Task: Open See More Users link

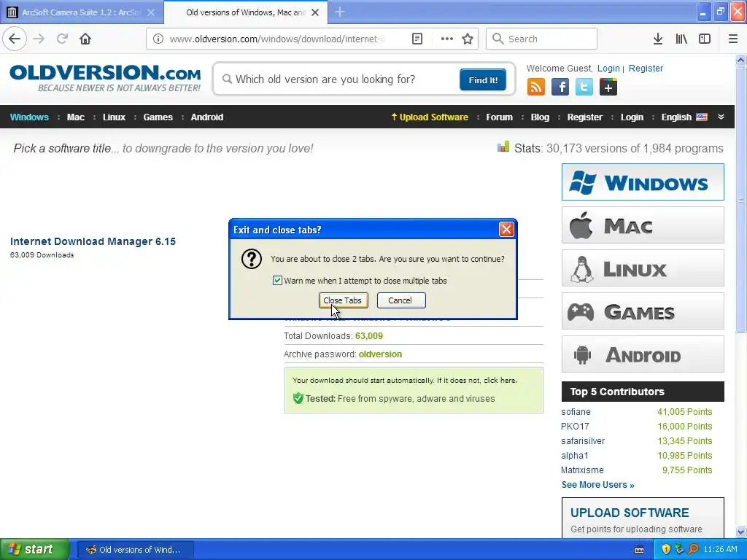Action: (x=597, y=485)
